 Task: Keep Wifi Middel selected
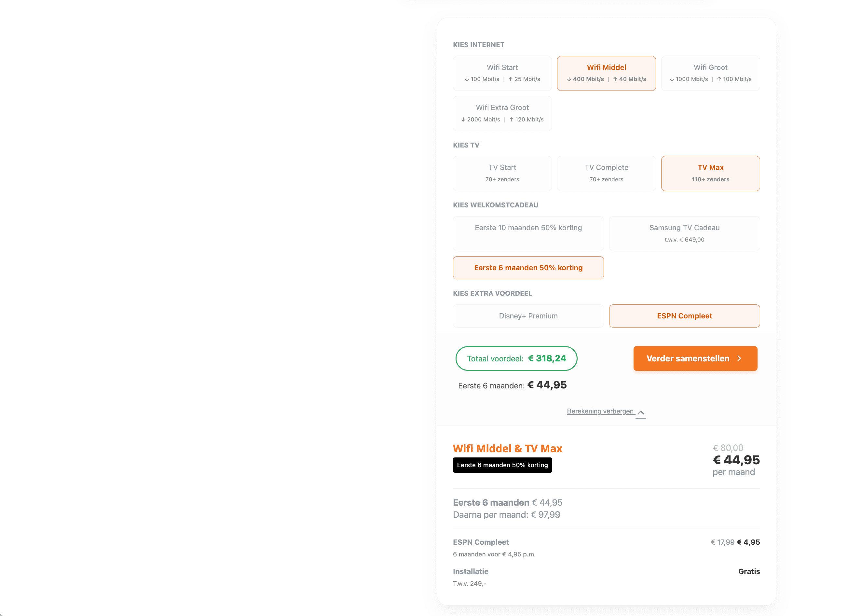point(606,73)
